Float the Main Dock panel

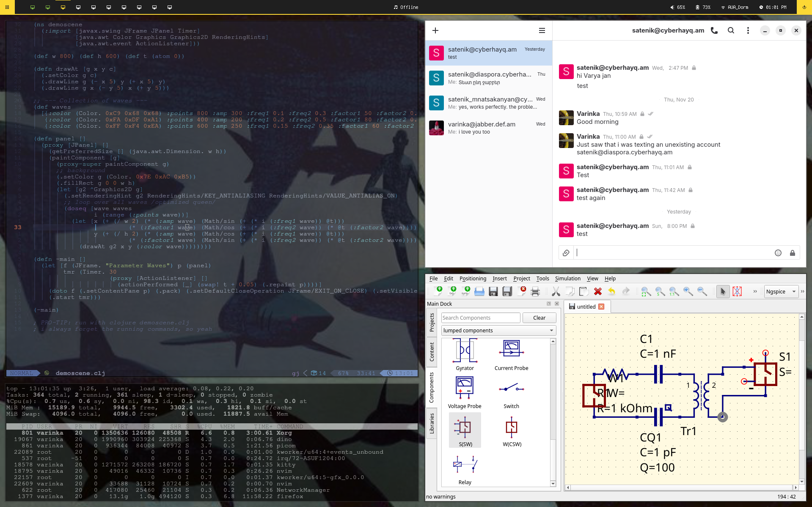[x=549, y=304]
